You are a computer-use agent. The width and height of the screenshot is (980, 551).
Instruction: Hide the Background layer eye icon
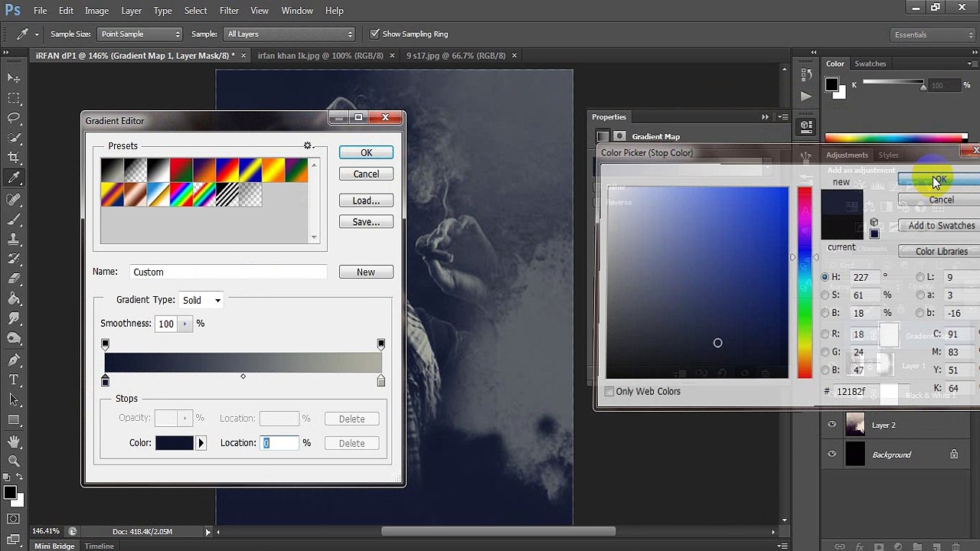point(832,455)
